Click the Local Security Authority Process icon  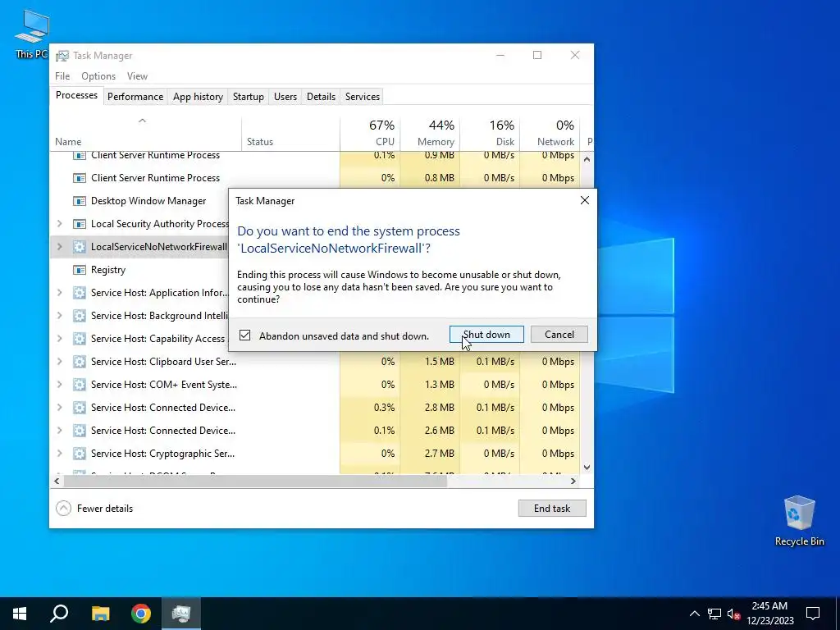[80, 224]
